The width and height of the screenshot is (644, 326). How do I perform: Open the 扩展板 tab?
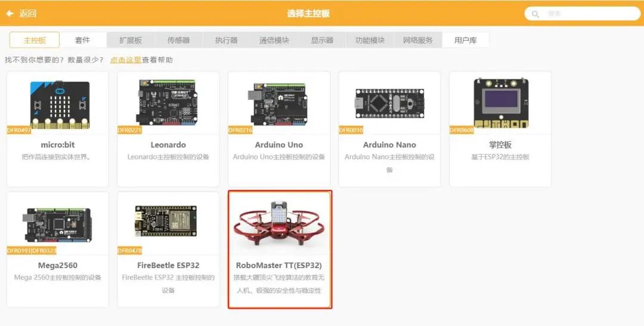pyautogui.click(x=131, y=40)
